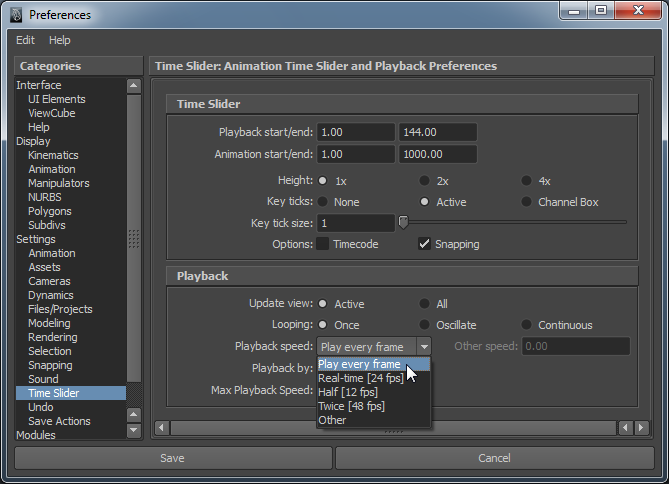Choose Channel Box for key ticks
Viewport: 669px width, 484px height.
[527, 202]
